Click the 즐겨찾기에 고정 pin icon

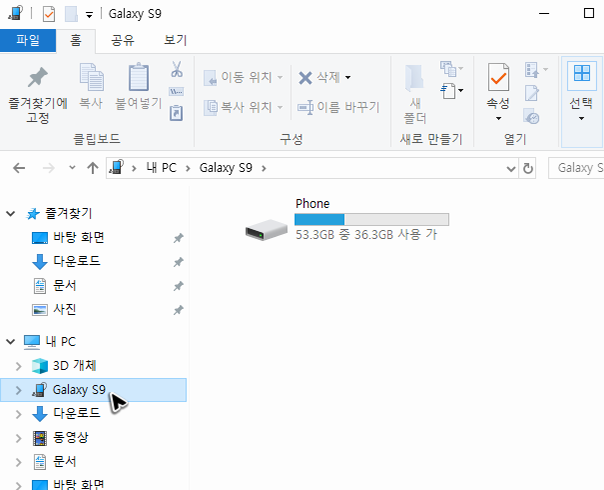[x=37, y=77]
